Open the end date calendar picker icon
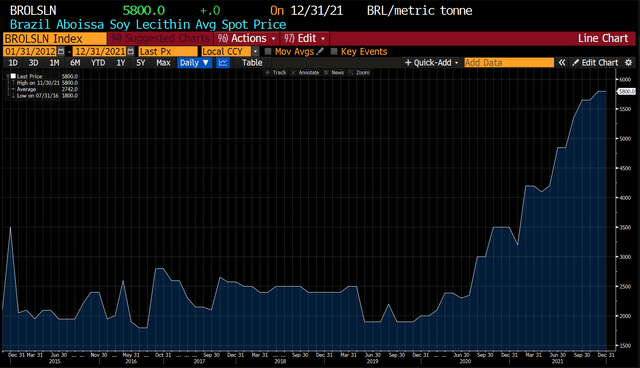This screenshot has width=640, height=368. pos(131,51)
